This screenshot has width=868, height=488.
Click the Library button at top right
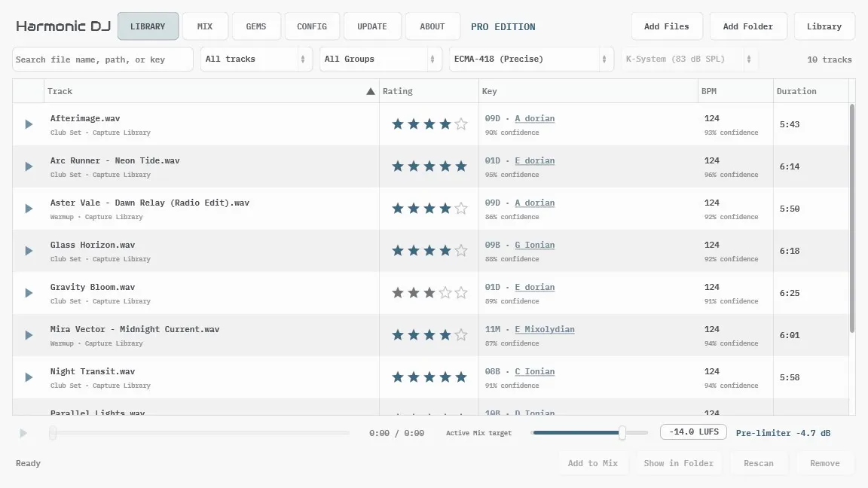[824, 26]
